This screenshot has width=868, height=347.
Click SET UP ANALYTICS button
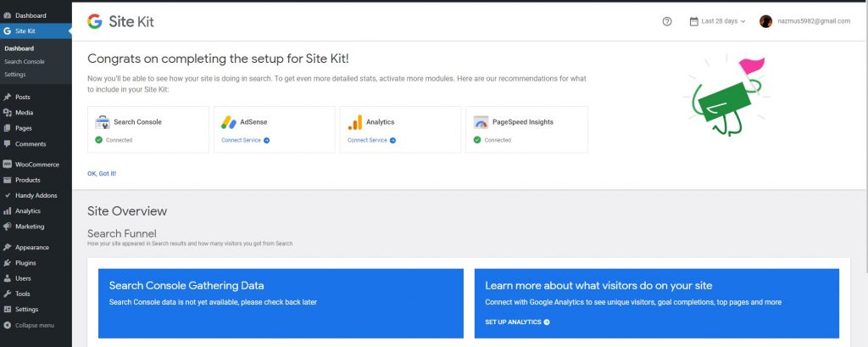pyautogui.click(x=517, y=322)
